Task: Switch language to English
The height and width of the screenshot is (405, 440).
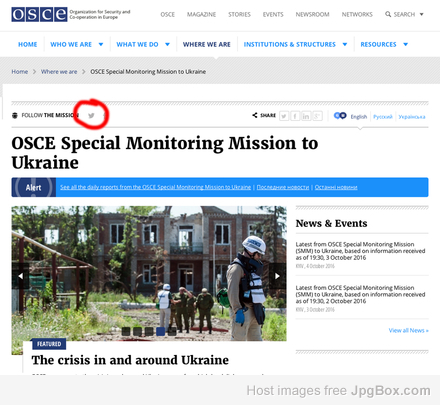Action: point(359,117)
